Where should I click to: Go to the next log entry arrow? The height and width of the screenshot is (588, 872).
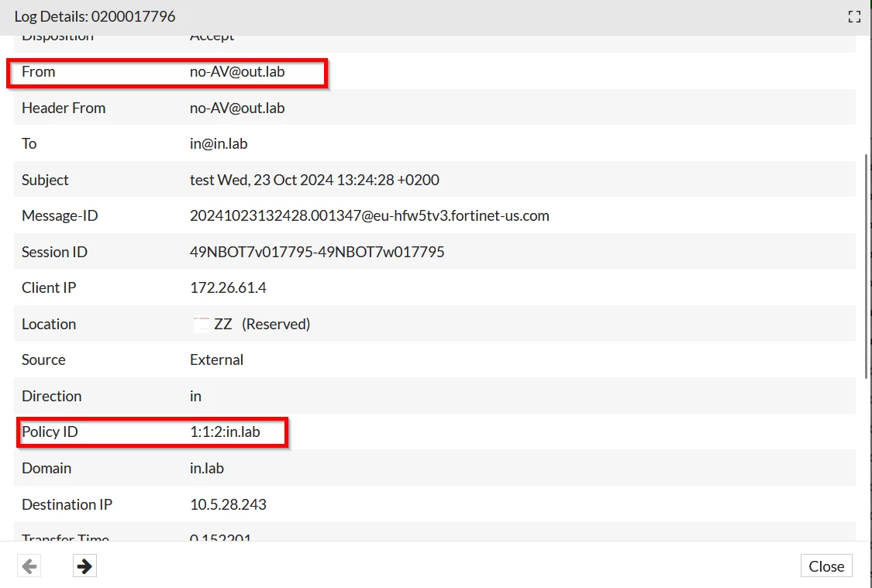click(84, 566)
